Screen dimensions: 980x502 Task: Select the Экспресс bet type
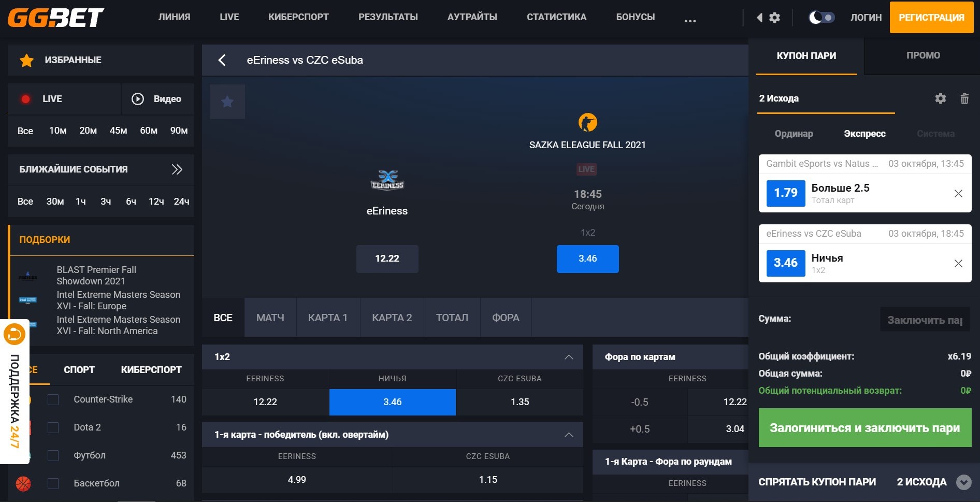pyautogui.click(x=865, y=134)
